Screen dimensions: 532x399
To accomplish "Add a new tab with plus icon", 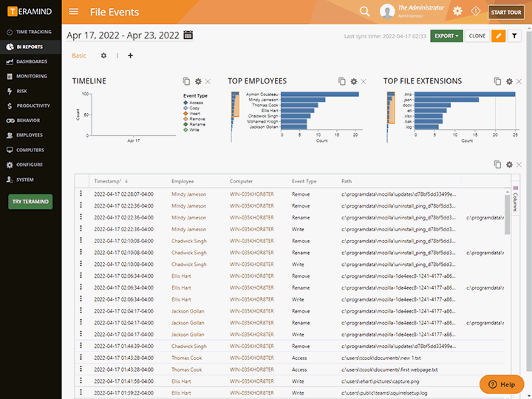I will click(x=131, y=55).
